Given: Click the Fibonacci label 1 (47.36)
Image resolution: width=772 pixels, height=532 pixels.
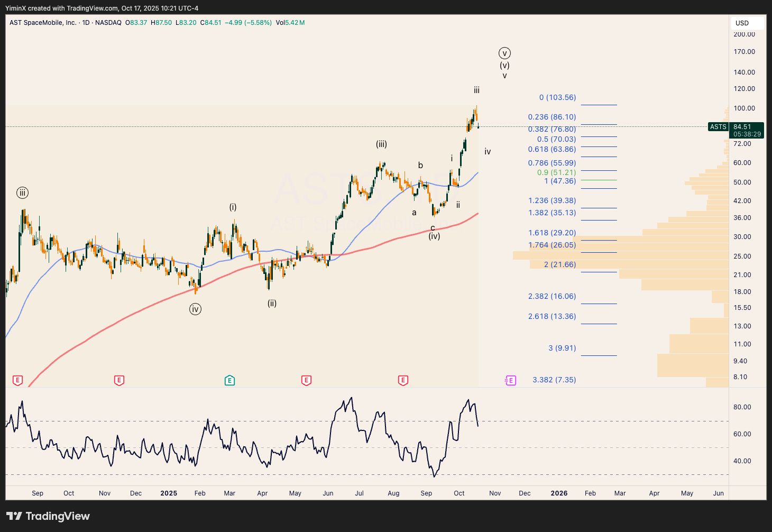Looking at the screenshot, I should (x=560, y=181).
